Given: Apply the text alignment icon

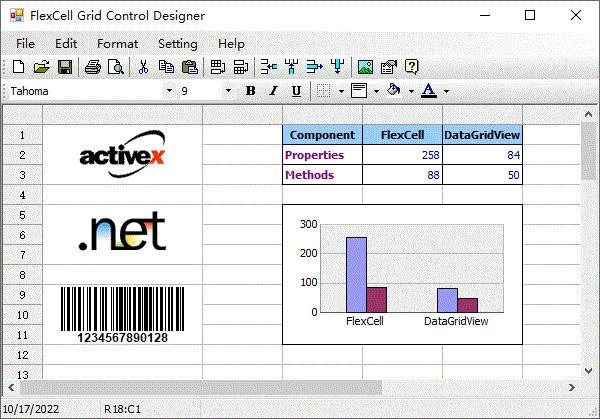Looking at the screenshot, I should [x=359, y=91].
